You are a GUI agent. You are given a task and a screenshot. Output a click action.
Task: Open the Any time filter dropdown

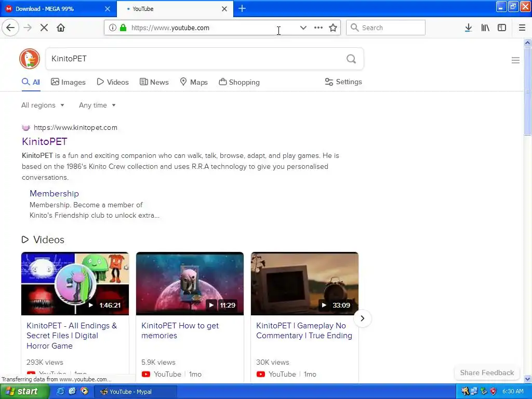(x=97, y=105)
